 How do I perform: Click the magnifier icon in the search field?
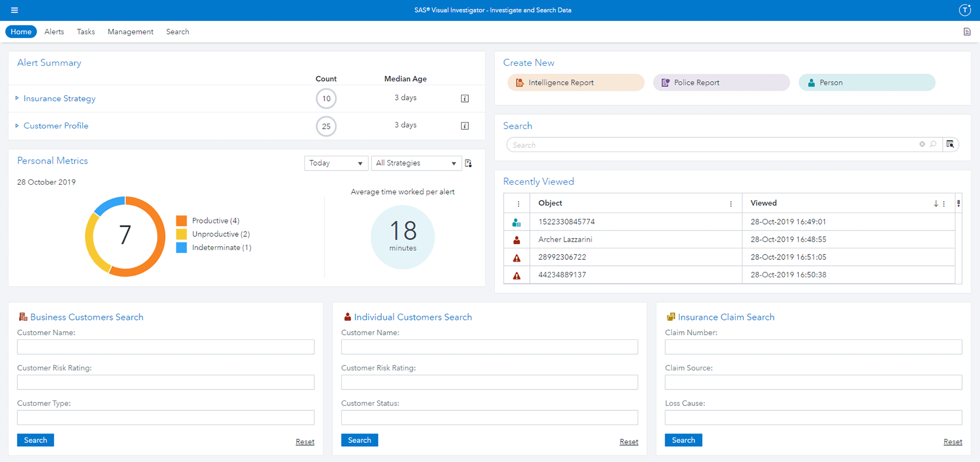[x=933, y=144]
